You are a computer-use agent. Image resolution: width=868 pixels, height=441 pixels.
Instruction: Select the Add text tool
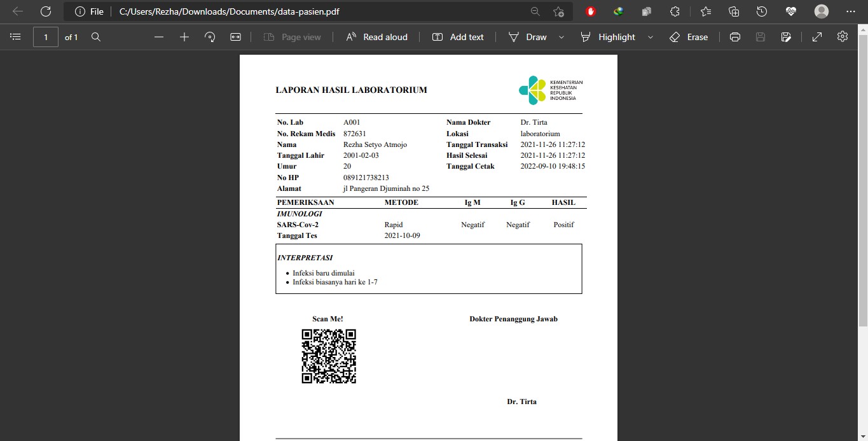pos(458,37)
